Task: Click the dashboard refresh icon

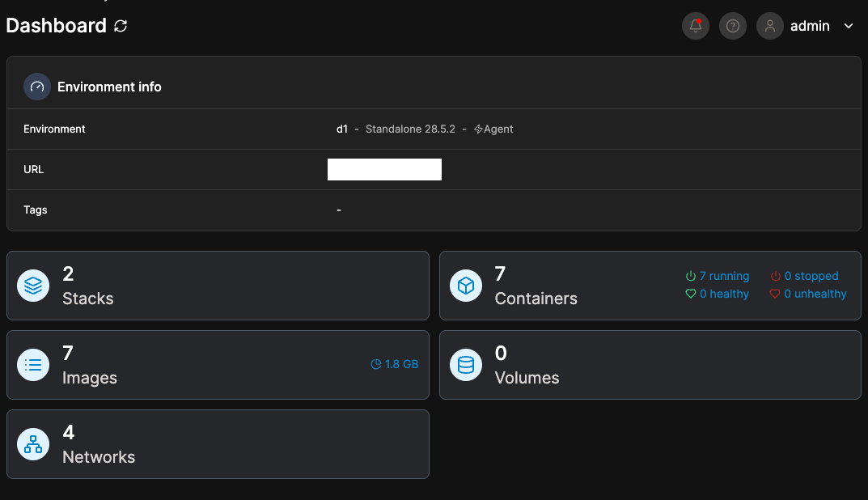Action: coord(121,26)
